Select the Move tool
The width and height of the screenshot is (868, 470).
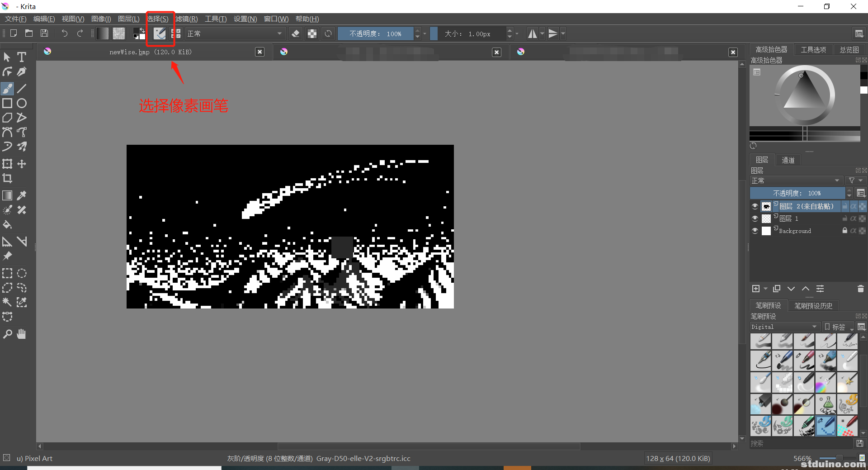coord(21,164)
